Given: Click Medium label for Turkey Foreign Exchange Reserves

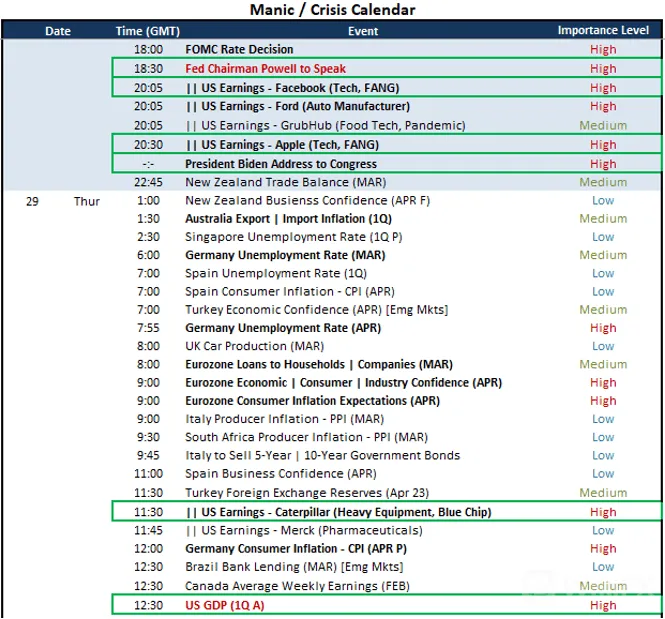Looking at the screenshot, I should tap(603, 493).
